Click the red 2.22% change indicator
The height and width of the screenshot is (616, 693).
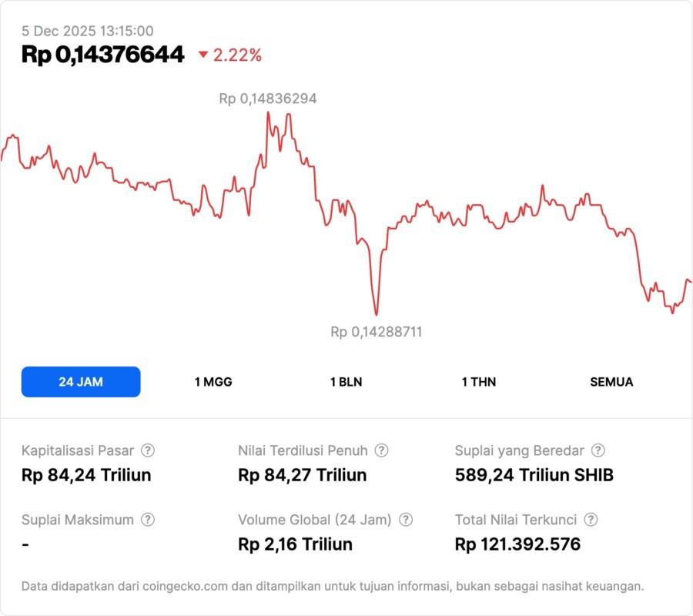(230, 55)
